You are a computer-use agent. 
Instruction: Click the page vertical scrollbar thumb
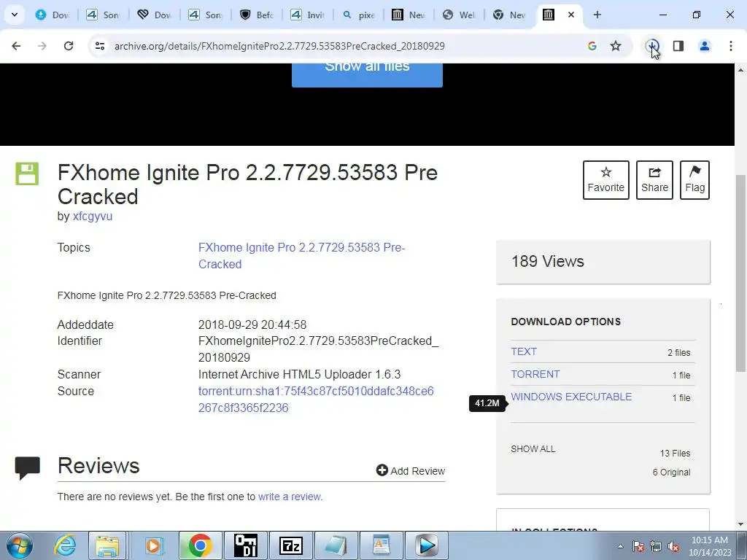(x=740, y=273)
